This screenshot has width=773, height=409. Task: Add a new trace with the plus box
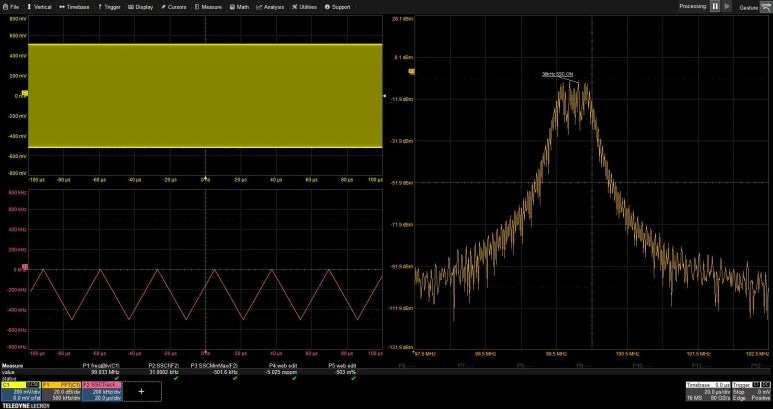tap(141, 391)
